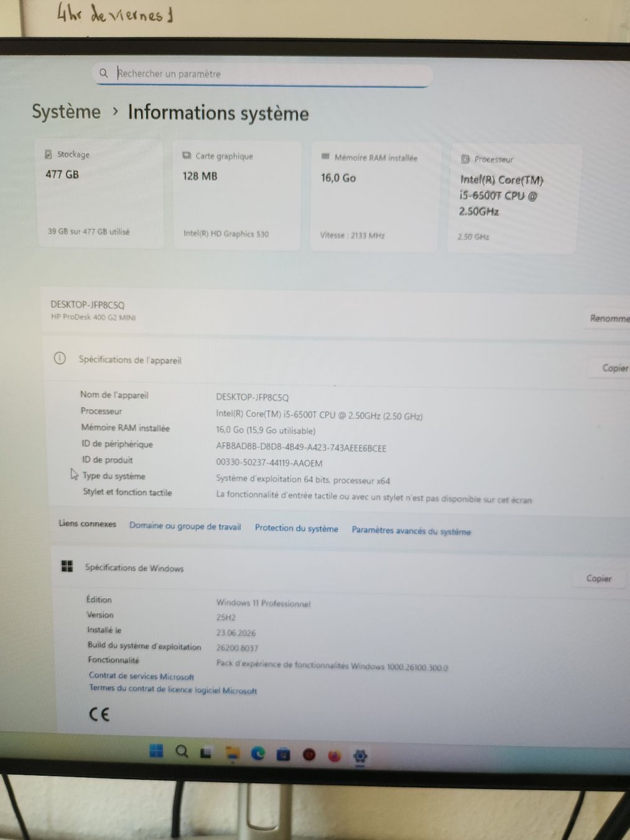Screen dimensions: 630x840
Task: Open Paramètres avancés du système link
Action: pos(411,531)
